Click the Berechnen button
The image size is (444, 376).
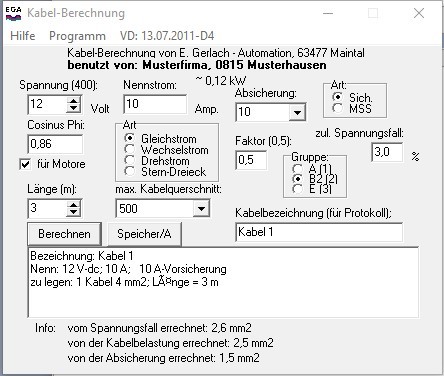(x=64, y=234)
